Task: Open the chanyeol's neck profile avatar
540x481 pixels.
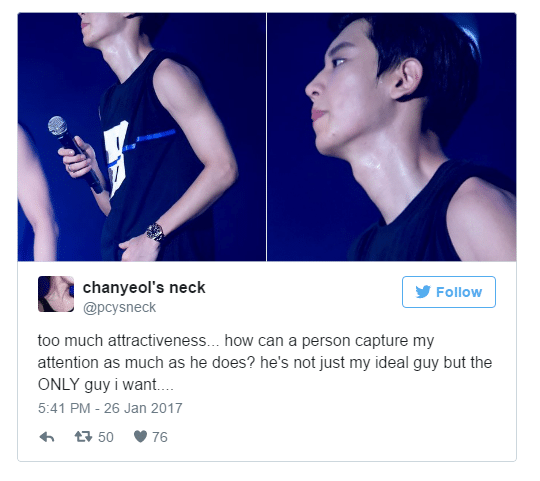Action: pos(56,294)
